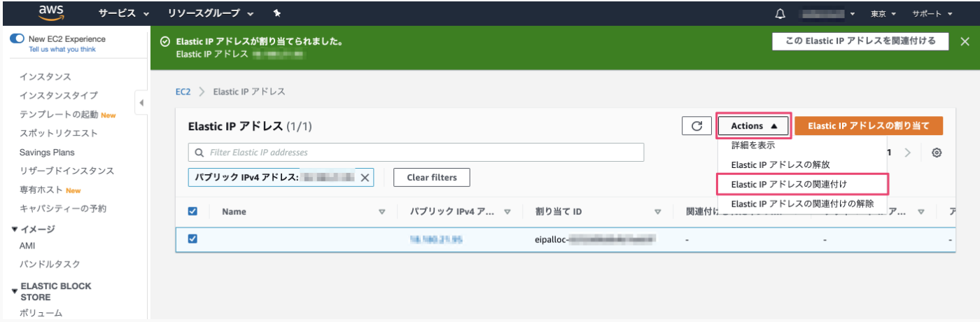
Task: Click Elastic IP アドレス breadcrumb text
Action: click(249, 92)
